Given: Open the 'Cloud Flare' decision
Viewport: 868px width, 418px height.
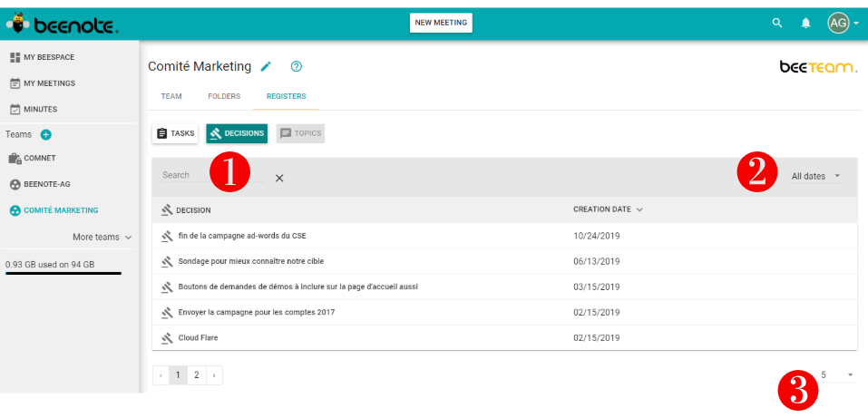Looking at the screenshot, I should click(x=198, y=337).
